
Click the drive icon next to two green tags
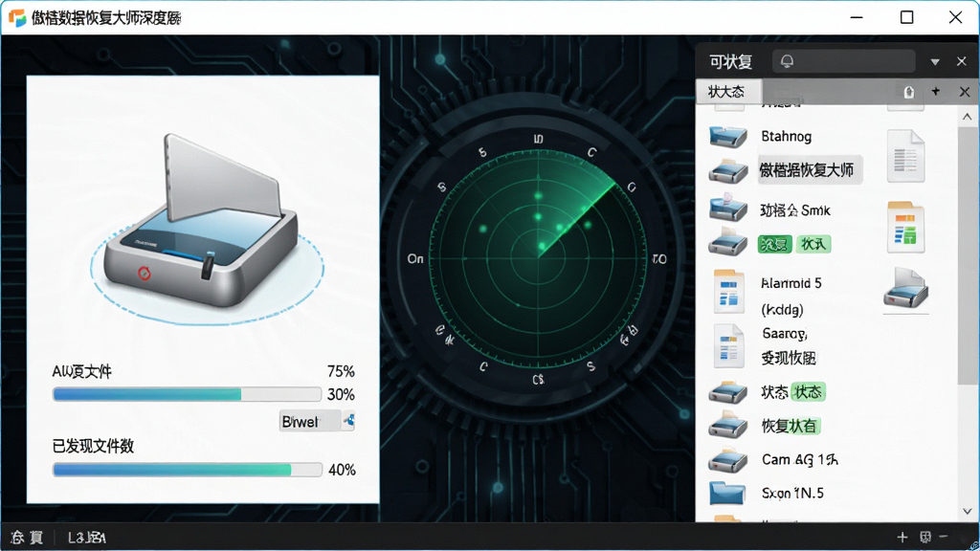(x=728, y=242)
